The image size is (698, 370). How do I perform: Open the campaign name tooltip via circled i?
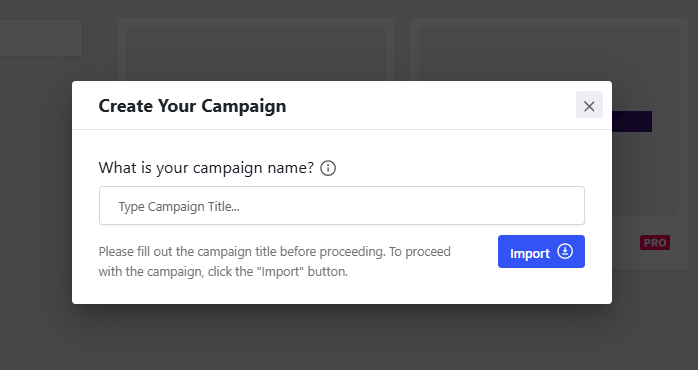328,168
